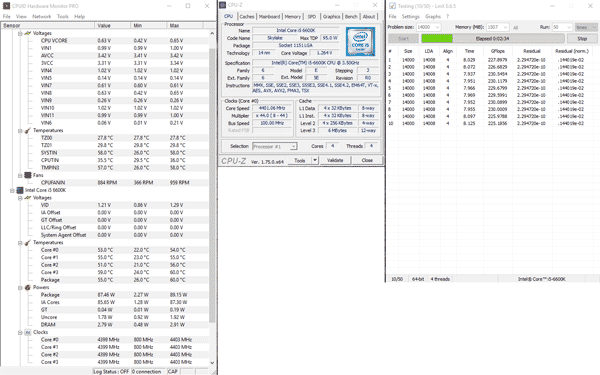Switch to the About tab in CPU-Z
This screenshot has width=600, height=375.
pyautogui.click(x=369, y=16)
